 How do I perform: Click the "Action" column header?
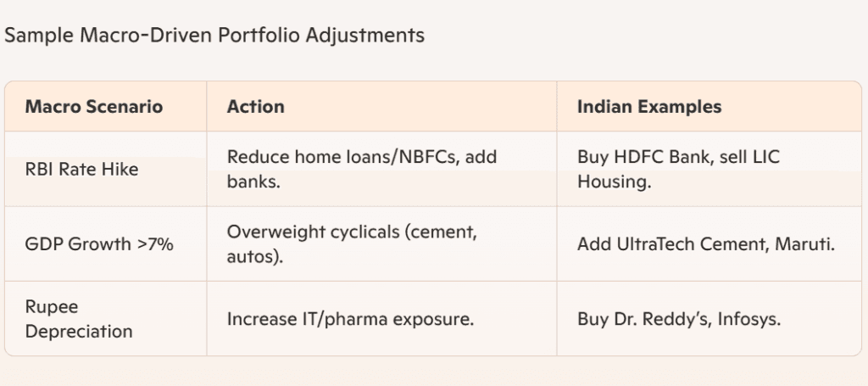(256, 107)
